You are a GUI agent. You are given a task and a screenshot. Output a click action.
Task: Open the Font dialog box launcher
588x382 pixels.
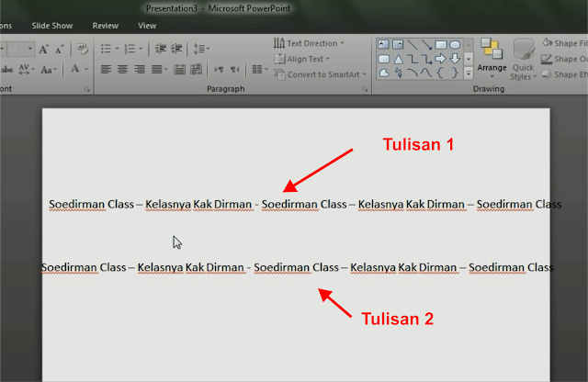[87, 89]
